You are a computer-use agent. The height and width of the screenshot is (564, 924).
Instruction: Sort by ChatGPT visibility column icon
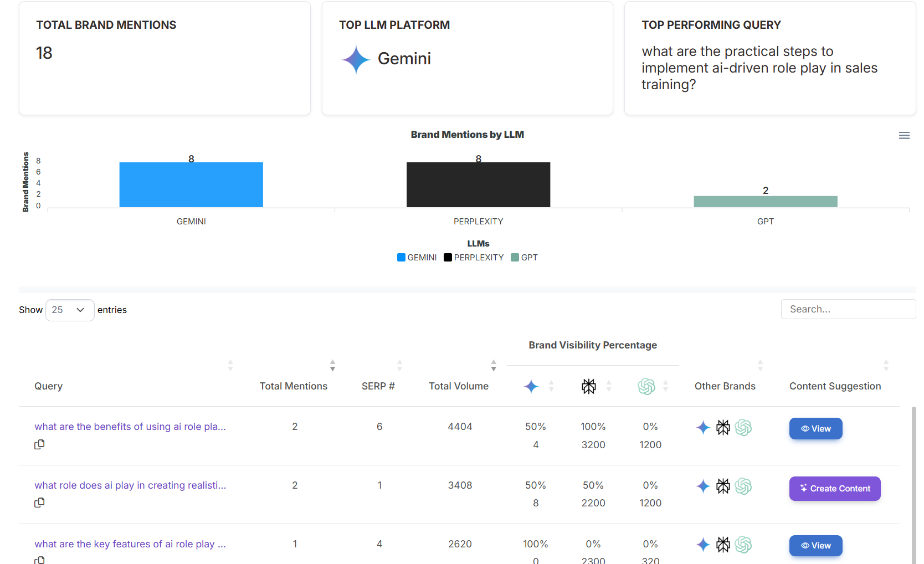point(665,386)
